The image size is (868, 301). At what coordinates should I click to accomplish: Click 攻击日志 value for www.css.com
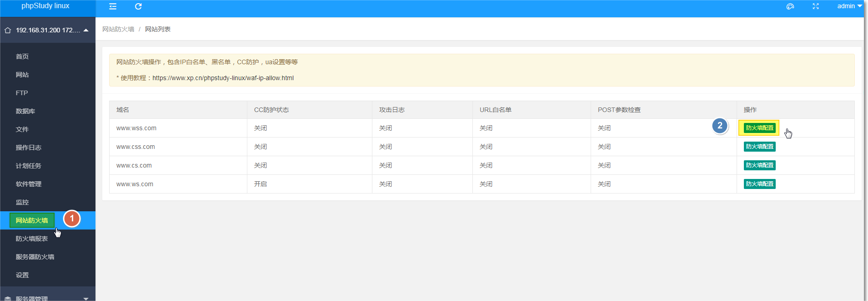386,147
